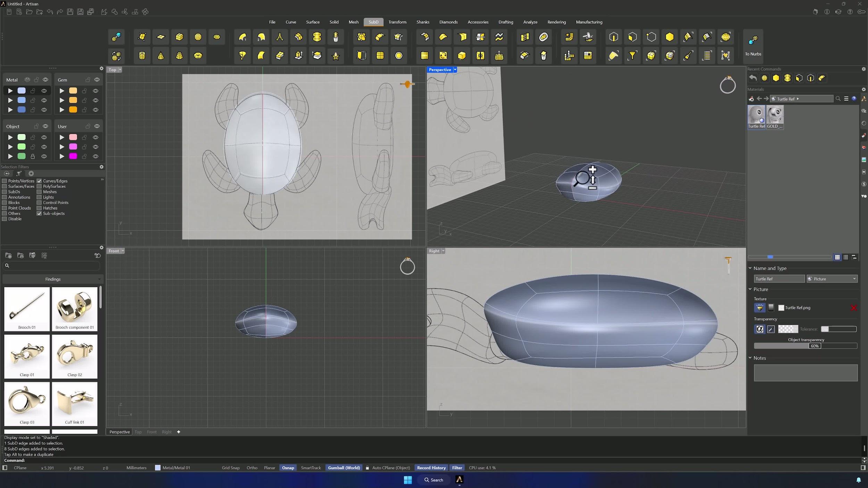Click the SubD plane primitive tool

tap(161, 37)
